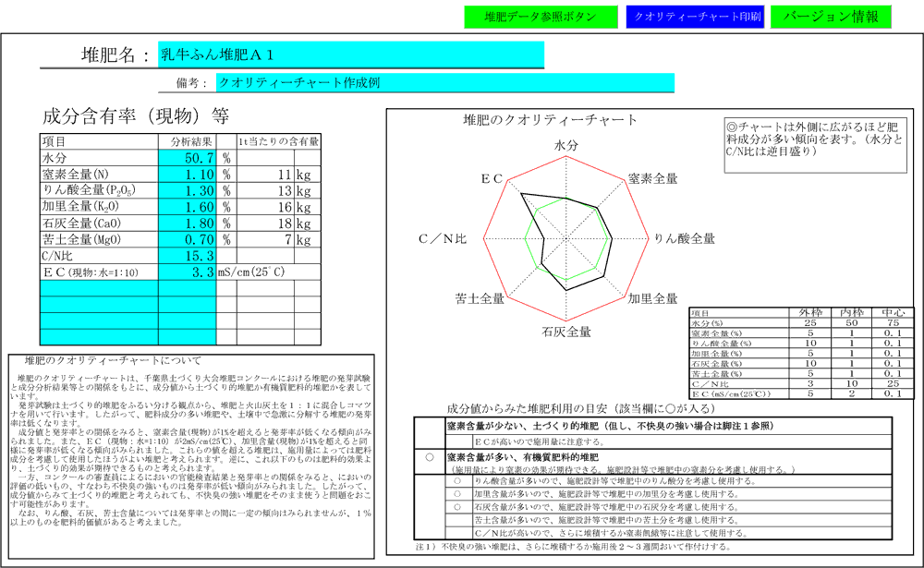Click the りん酸全量 axis label on radar chart

[x=684, y=238]
